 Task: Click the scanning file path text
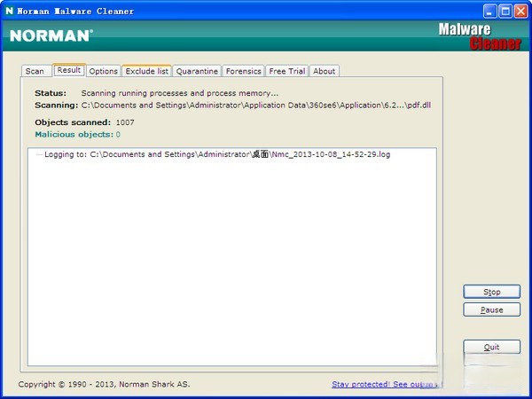(x=256, y=106)
